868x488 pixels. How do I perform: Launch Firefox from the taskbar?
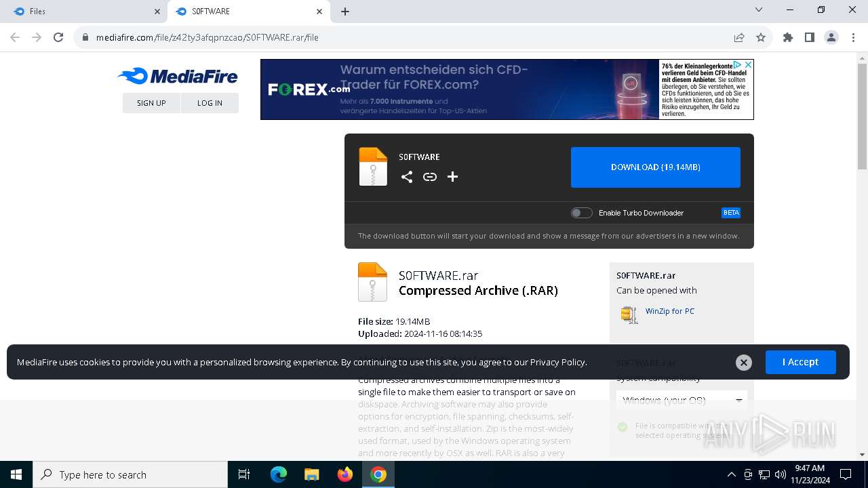(x=345, y=474)
